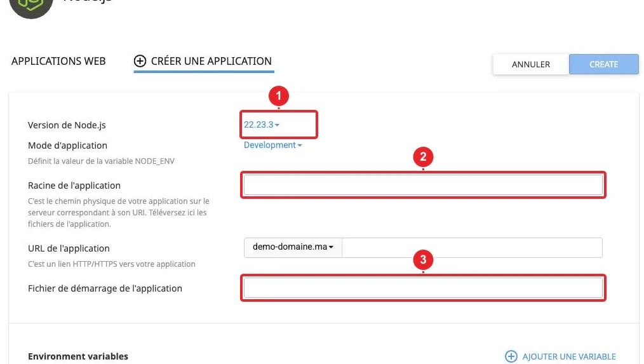
Task: Click the 'URL de l'application' label text
Action: (69, 248)
